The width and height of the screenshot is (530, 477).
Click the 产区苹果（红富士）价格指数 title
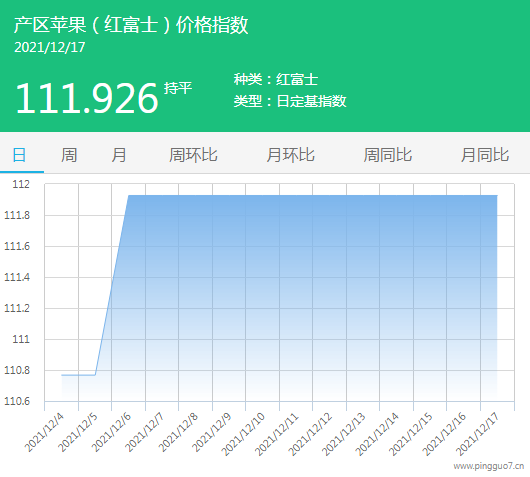(x=131, y=25)
